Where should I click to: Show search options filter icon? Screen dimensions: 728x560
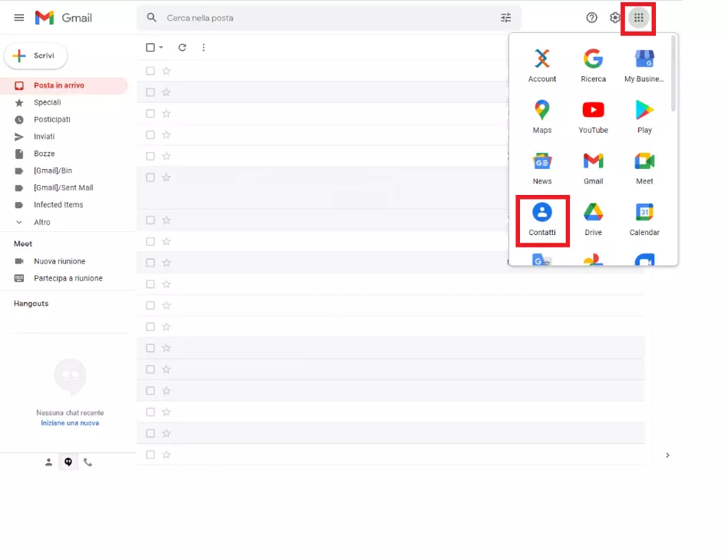(x=505, y=18)
